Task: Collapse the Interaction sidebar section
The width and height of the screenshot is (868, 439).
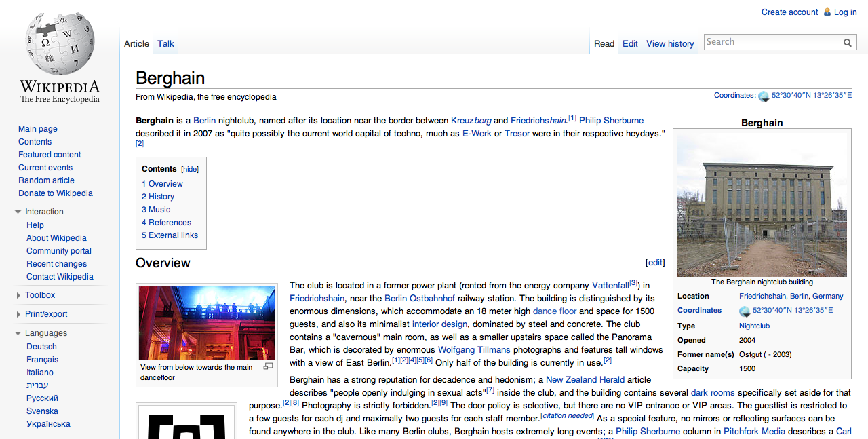Action: pyautogui.click(x=18, y=212)
